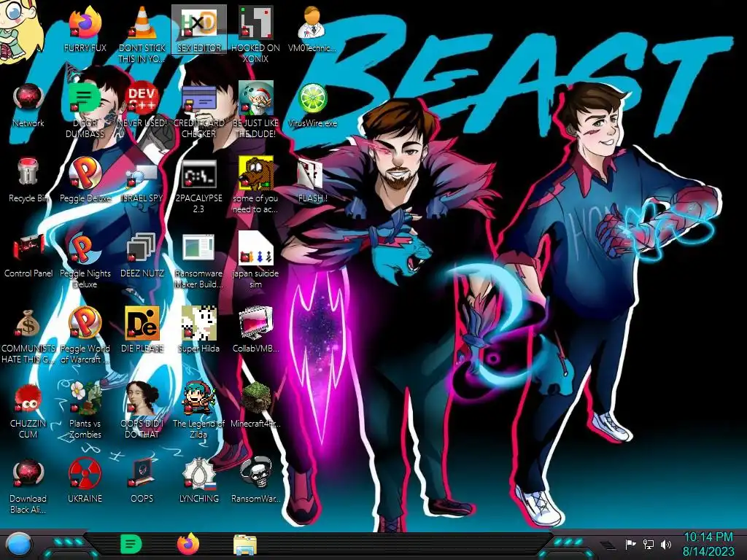Open the DEEZ NUTZ stacked windows icon
This screenshot has height=560, width=747.
click(x=142, y=248)
